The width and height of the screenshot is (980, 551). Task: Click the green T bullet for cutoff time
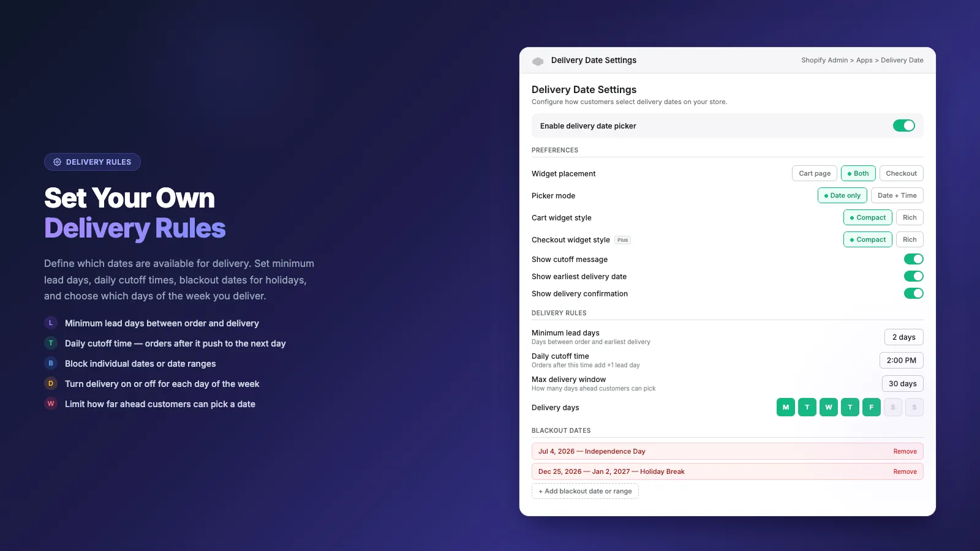tap(51, 343)
